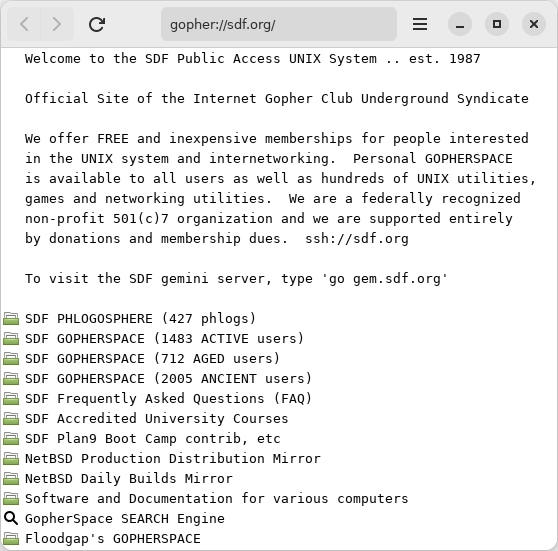Click folder icon beside Plan9 Boot Camp

click(x=11, y=439)
